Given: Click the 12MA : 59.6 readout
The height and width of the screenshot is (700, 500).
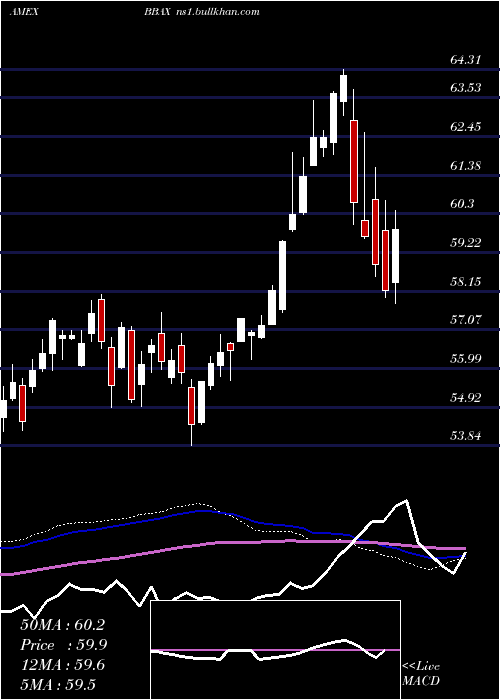Looking at the screenshot, I should [x=62, y=665].
